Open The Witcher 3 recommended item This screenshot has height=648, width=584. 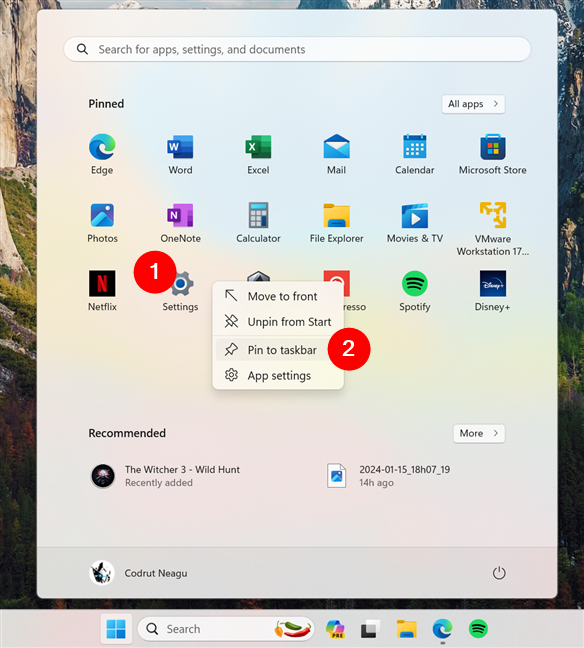click(165, 476)
